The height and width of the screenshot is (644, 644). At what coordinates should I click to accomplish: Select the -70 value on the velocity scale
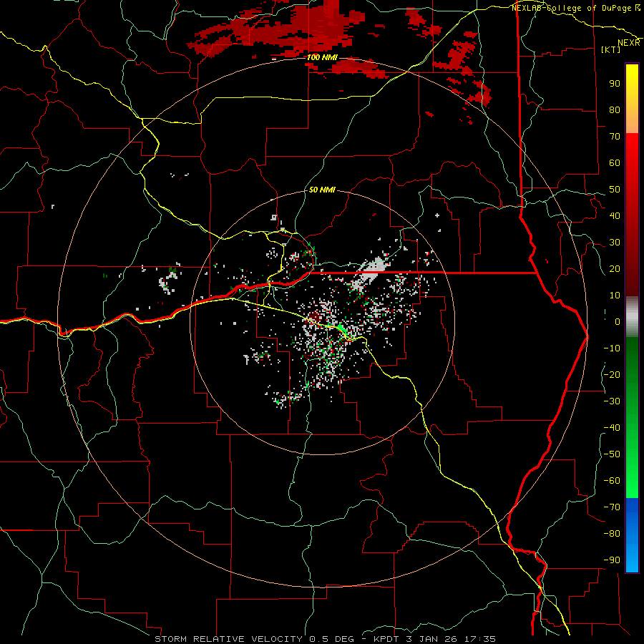pos(612,507)
